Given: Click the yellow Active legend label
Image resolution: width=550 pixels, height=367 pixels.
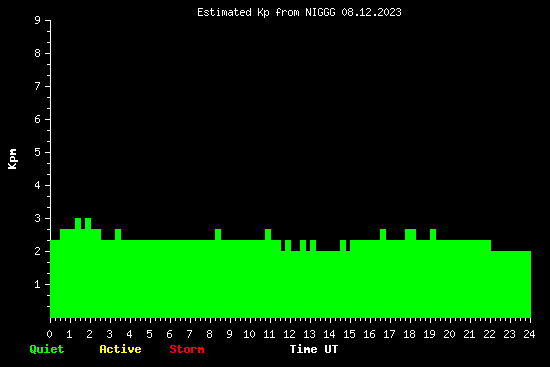Looking at the screenshot, I should [120, 349].
